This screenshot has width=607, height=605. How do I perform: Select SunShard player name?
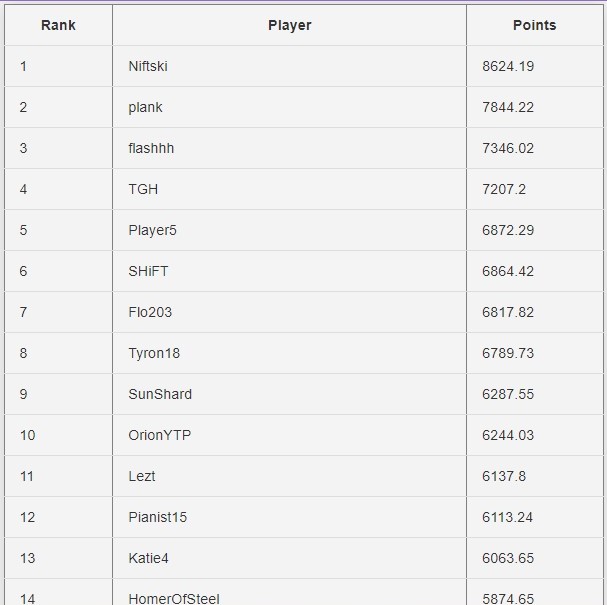point(160,394)
